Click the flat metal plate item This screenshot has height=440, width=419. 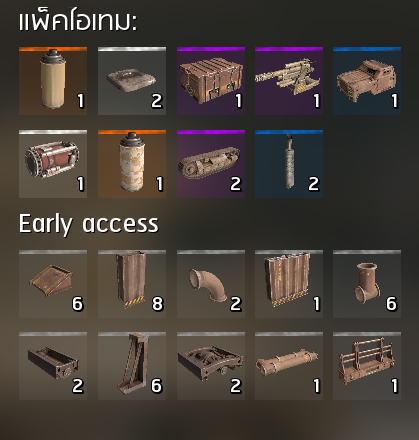[132, 81]
